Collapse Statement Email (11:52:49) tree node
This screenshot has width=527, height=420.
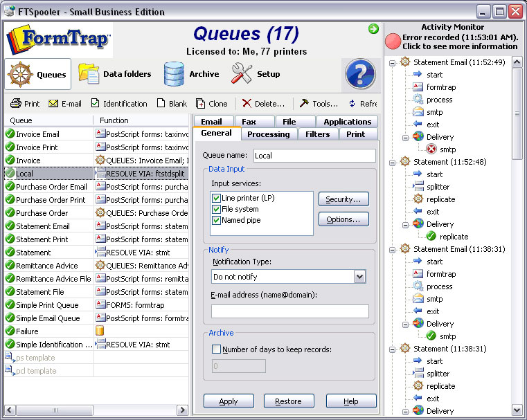(x=392, y=63)
